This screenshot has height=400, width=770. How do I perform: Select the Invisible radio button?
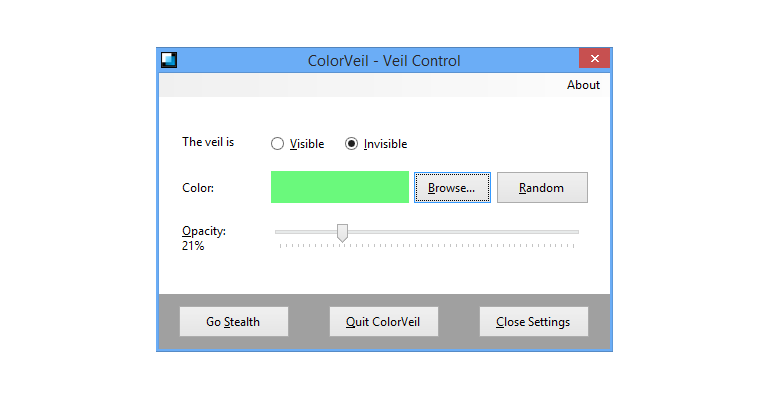(x=351, y=144)
